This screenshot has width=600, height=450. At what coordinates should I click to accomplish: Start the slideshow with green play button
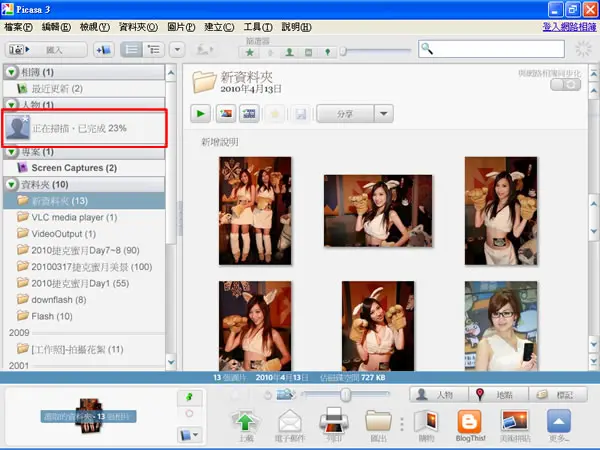click(200, 114)
